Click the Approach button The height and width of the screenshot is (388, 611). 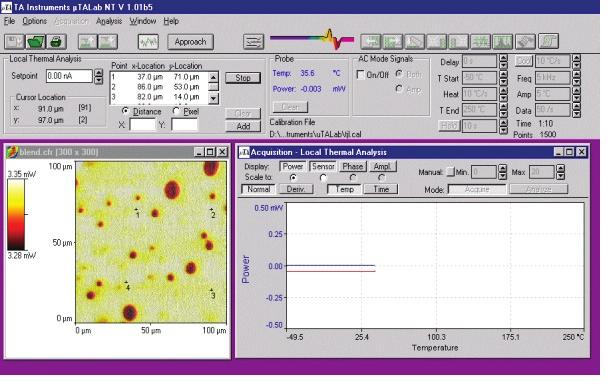(190, 42)
